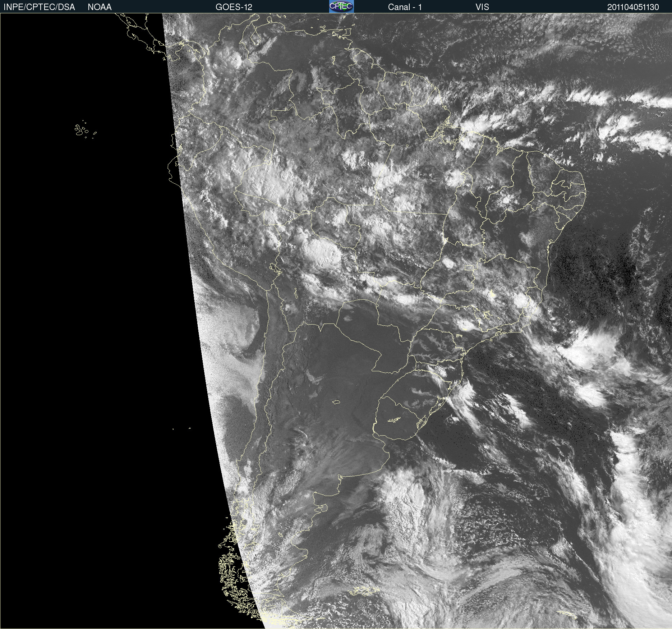Select the VIS band label
Image resolution: width=672 pixels, height=629 pixels.
(x=482, y=7)
